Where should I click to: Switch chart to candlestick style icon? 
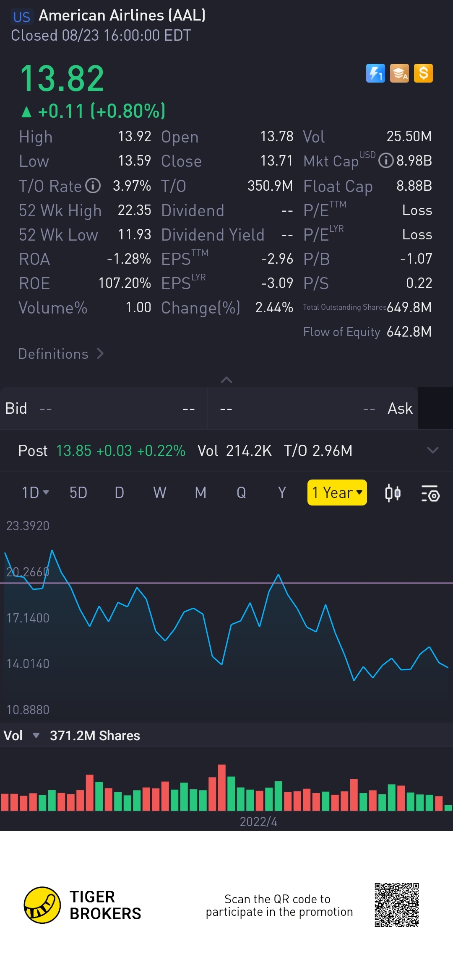click(x=393, y=493)
